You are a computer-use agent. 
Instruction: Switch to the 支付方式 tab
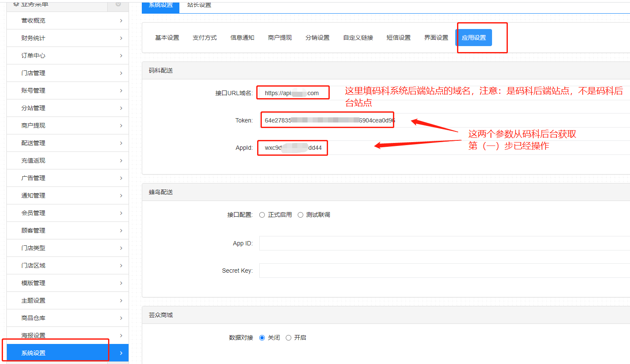pos(205,37)
